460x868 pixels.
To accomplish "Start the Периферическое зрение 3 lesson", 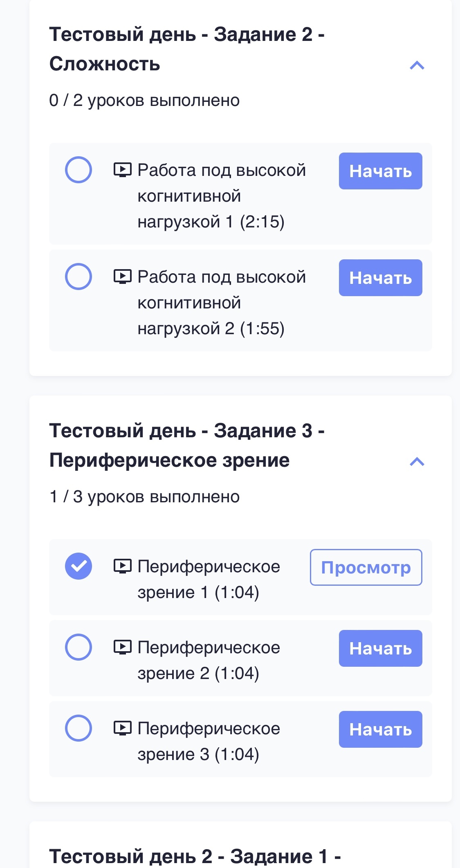I will coord(380,729).
